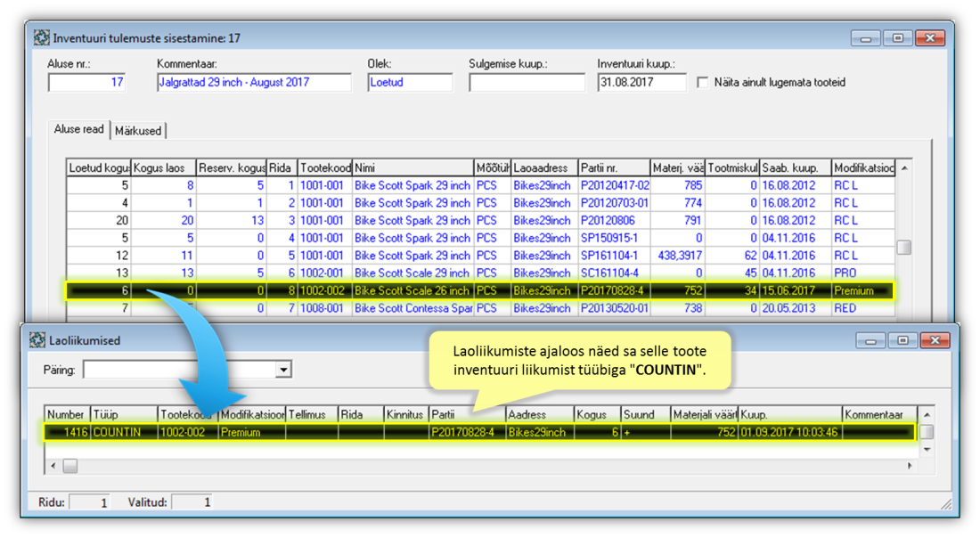Click the Inventuuri tulemuste sisestamine window icon
The height and width of the screenshot is (538, 980).
pos(41,38)
